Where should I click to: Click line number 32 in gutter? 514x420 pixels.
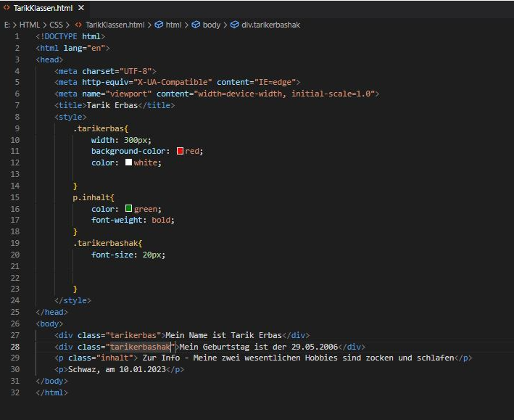click(x=15, y=392)
